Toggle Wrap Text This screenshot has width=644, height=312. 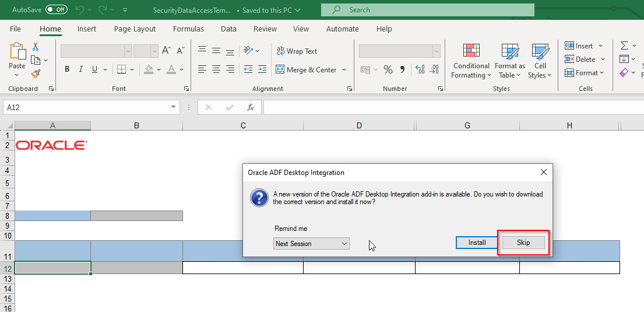click(x=297, y=51)
